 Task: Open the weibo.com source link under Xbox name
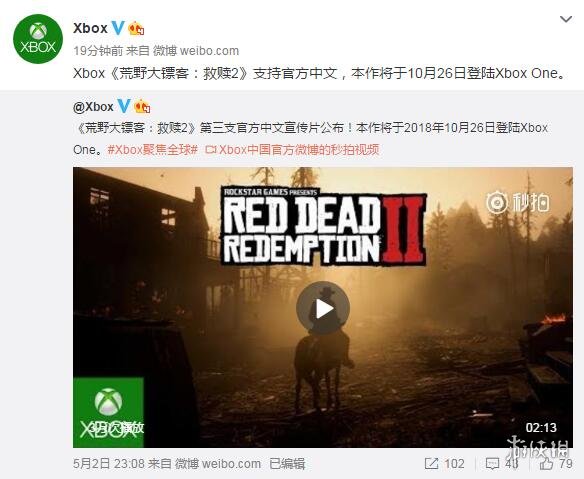click(x=209, y=51)
